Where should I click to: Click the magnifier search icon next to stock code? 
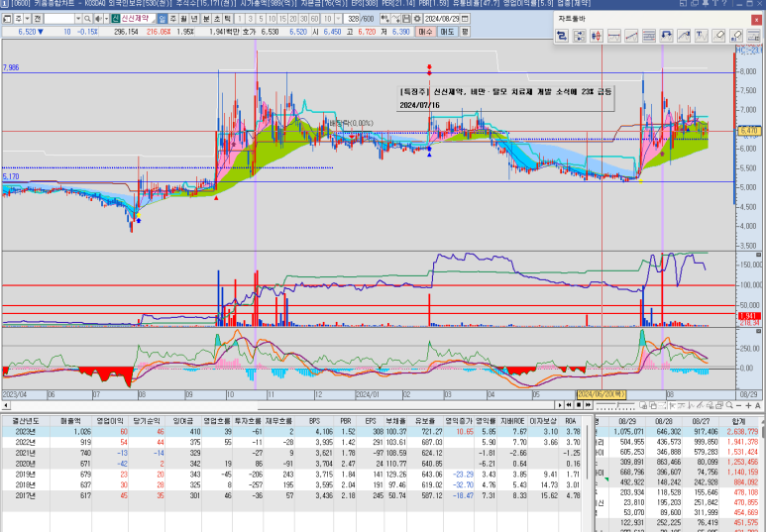click(87, 19)
